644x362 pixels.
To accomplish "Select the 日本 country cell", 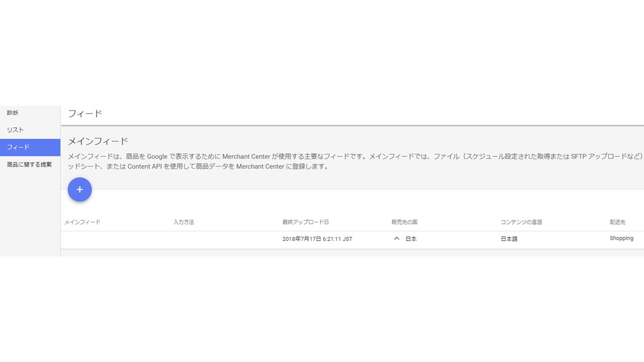I will click(x=411, y=239).
